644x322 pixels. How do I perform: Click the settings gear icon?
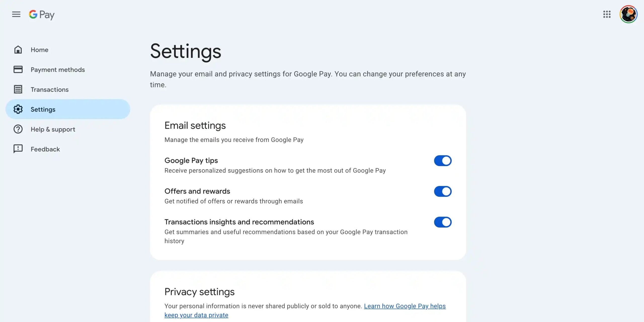tap(18, 109)
